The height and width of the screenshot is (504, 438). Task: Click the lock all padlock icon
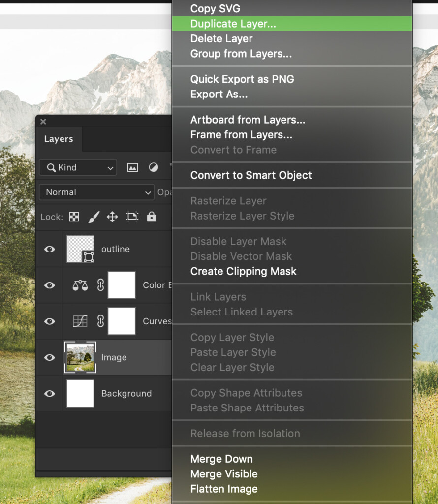pos(152,217)
